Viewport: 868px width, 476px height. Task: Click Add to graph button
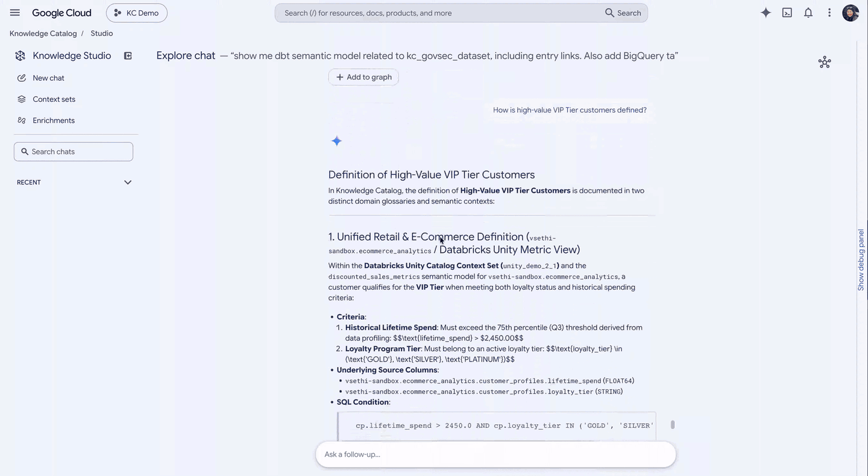(x=363, y=77)
